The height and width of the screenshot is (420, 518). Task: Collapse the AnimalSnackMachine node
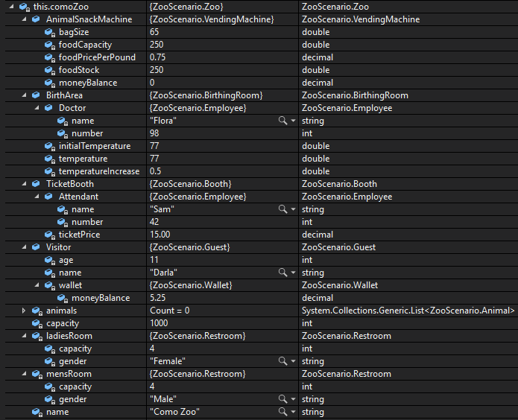(24, 19)
